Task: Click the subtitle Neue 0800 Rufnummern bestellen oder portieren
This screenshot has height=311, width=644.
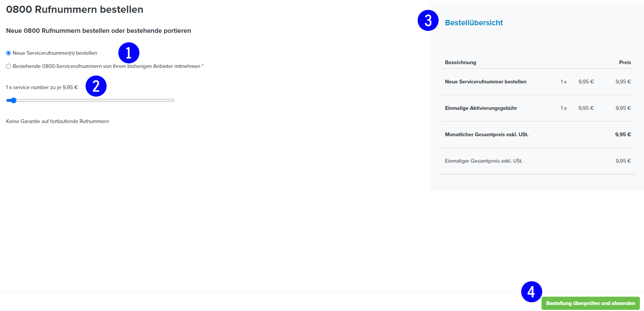Action: 98,31
